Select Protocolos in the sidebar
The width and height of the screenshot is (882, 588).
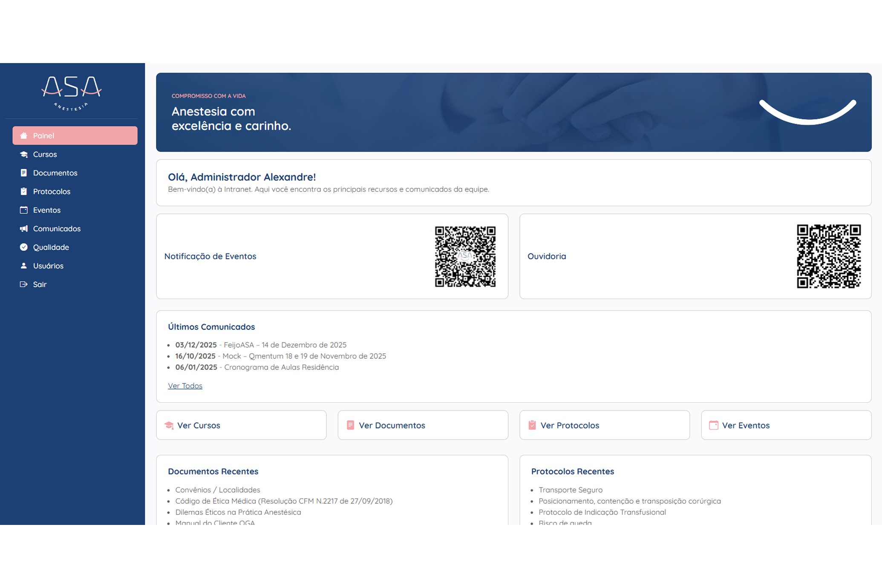[x=75, y=191]
